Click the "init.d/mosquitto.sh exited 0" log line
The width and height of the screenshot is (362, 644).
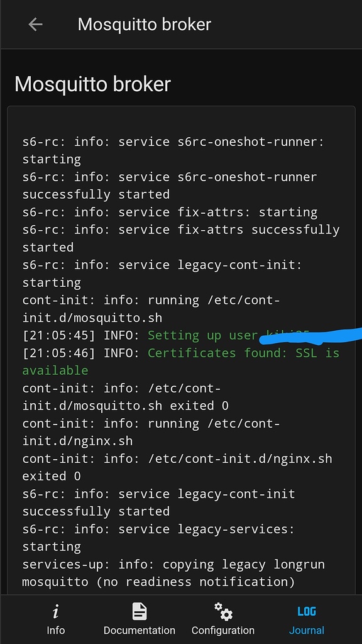click(x=125, y=406)
